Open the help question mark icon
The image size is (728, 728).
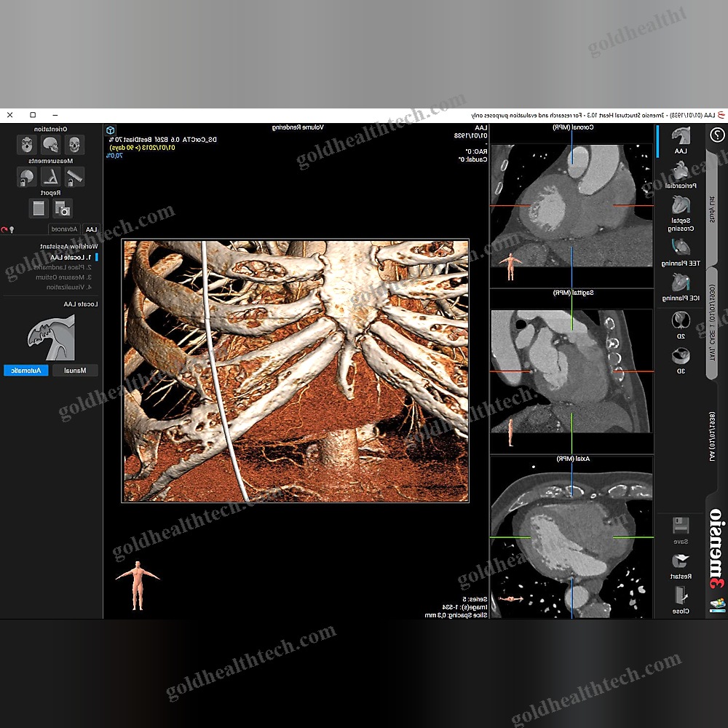pyautogui.click(x=717, y=135)
